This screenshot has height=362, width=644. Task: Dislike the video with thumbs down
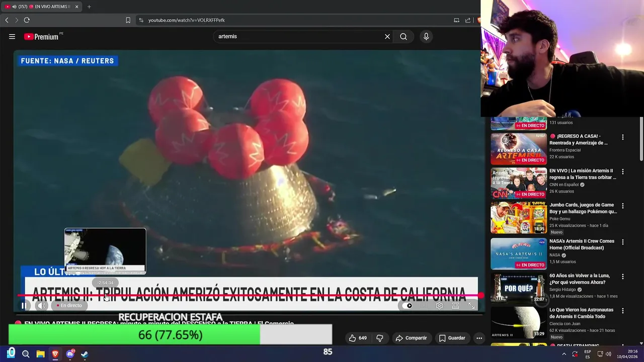click(x=380, y=338)
